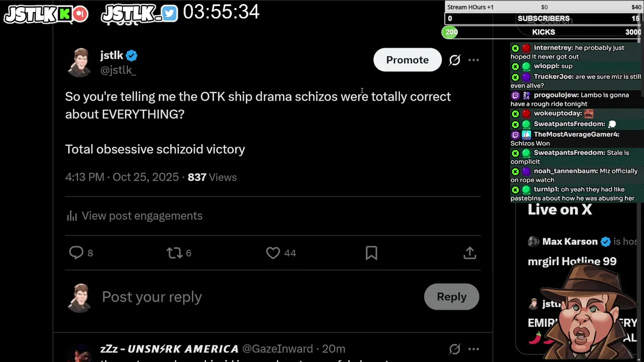Bookmark the jstlk post

click(371, 253)
